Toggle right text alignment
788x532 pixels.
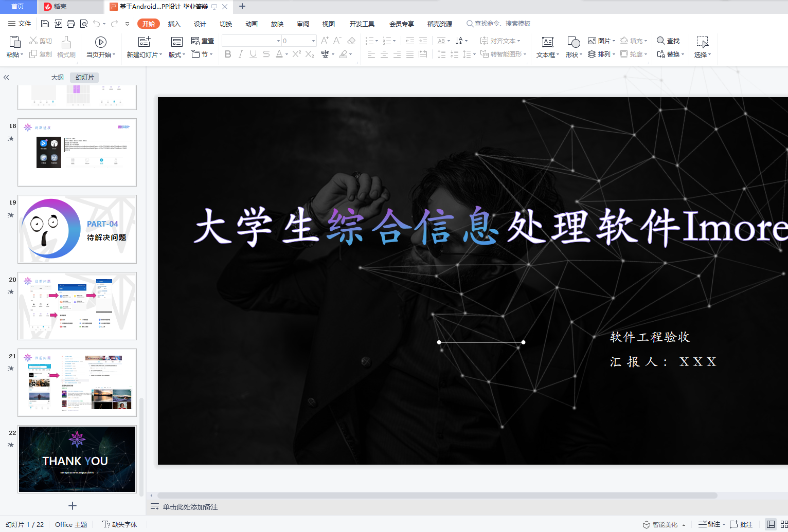click(x=397, y=54)
